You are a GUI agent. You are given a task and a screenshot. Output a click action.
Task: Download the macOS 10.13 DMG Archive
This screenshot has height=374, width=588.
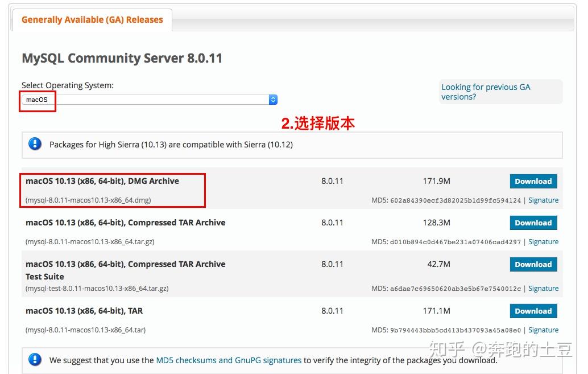tap(533, 181)
